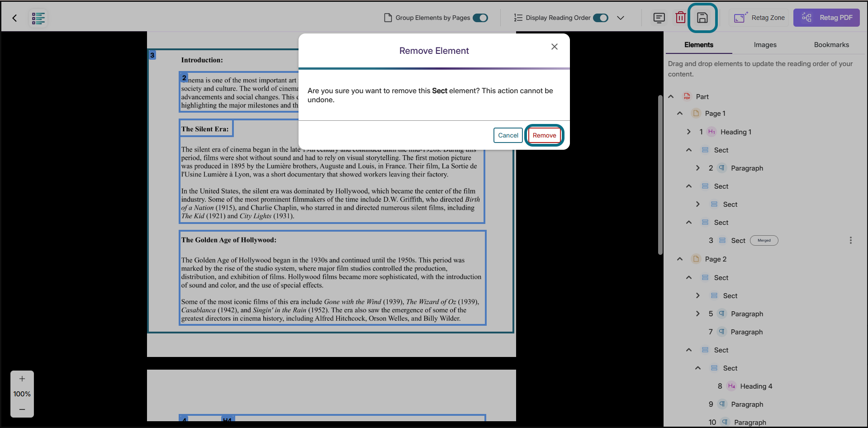The height and width of the screenshot is (428, 868).
Task: Click the pilcrow icon of Paragraph 7
Action: pyautogui.click(x=722, y=332)
